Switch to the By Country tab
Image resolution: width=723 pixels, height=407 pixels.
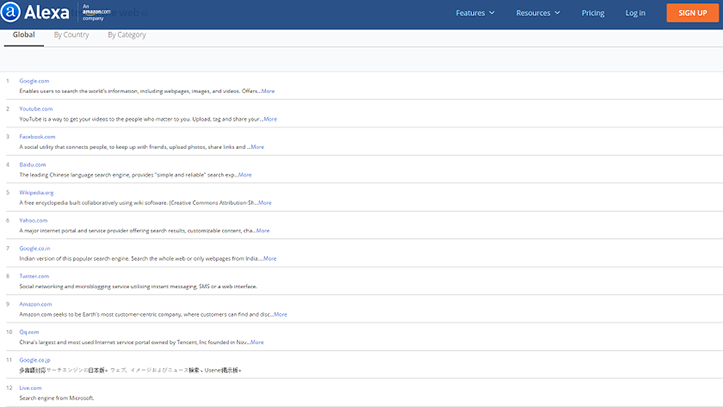(71, 35)
